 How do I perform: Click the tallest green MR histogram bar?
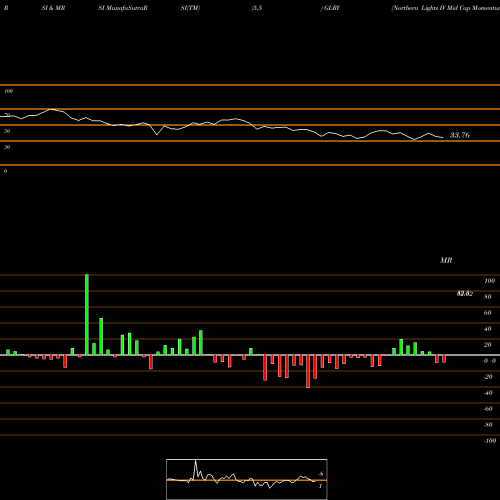pos(87,315)
